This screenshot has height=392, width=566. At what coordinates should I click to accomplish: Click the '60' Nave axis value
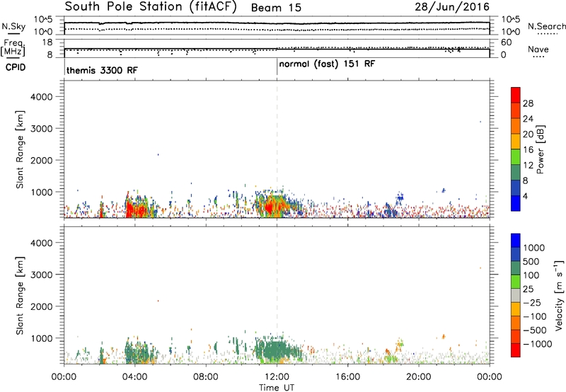[506, 42]
